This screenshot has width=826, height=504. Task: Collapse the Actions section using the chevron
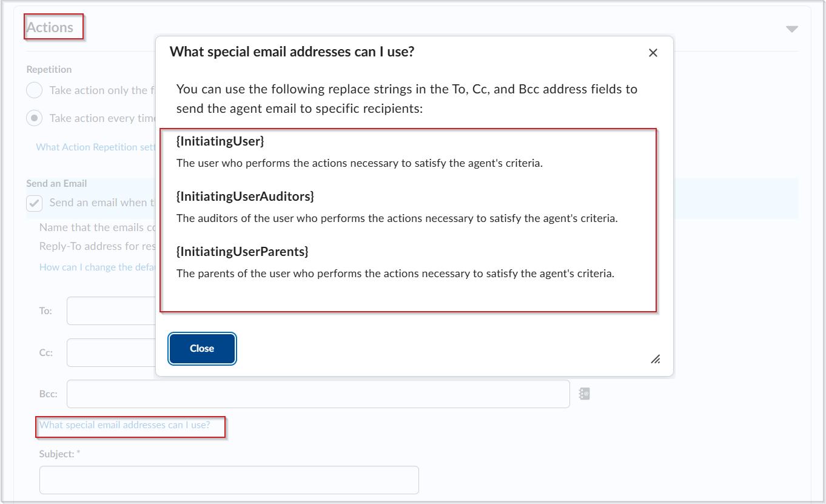point(791,29)
